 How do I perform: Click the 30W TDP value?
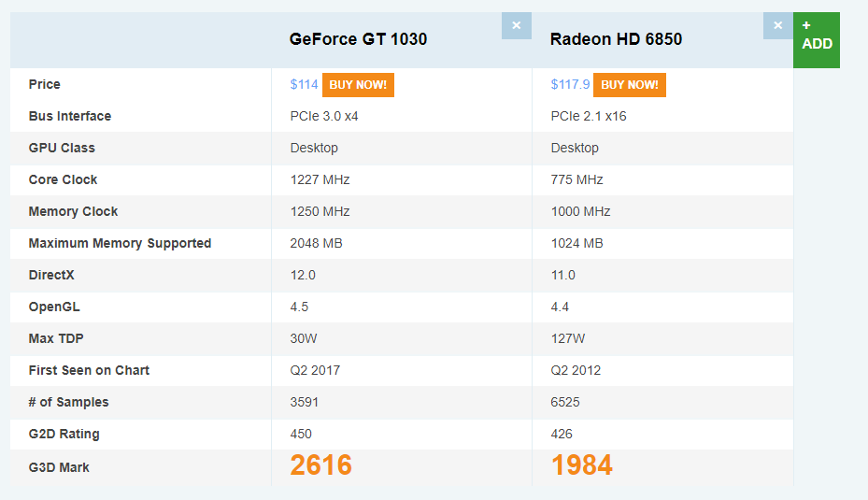[x=304, y=338]
